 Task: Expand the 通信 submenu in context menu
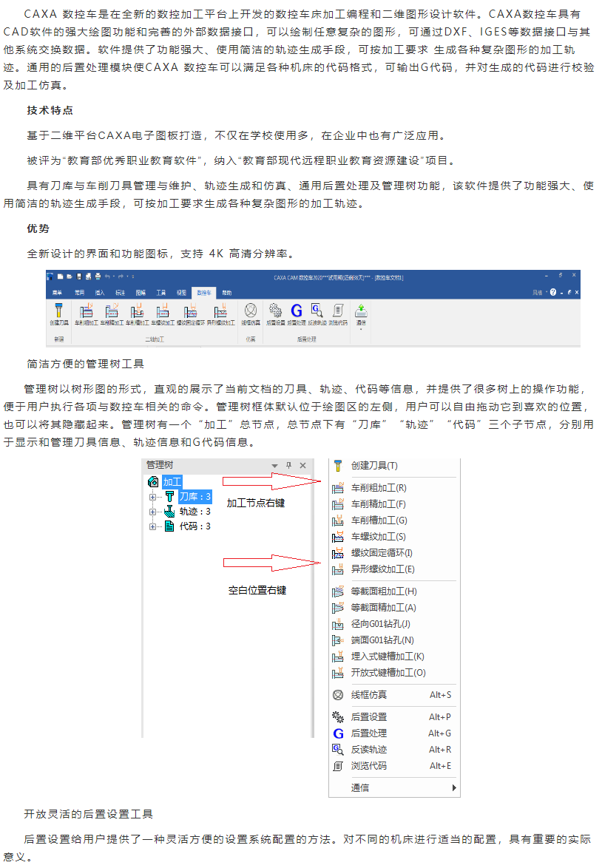[394, 788]
